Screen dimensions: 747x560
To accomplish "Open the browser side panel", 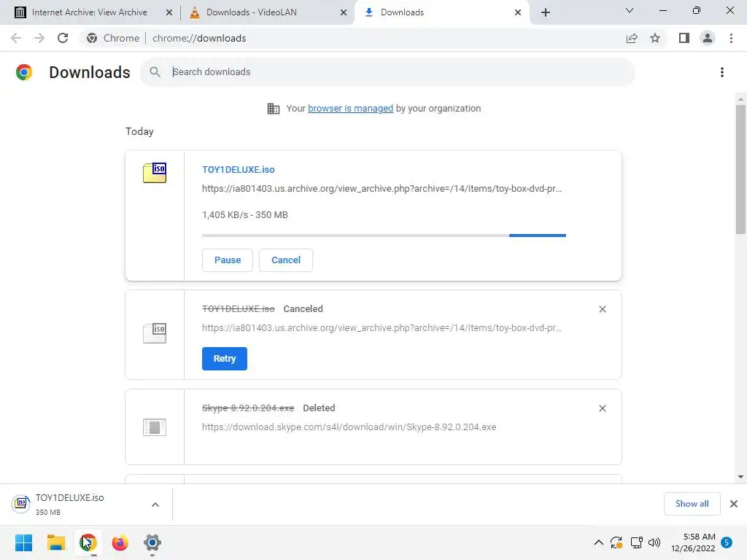I will [684, 38].
